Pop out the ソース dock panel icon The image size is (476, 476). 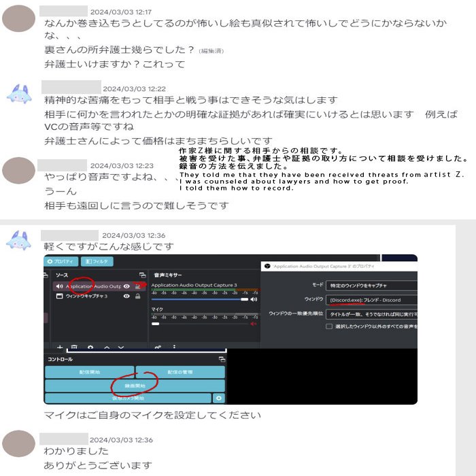tap(143, 275)
